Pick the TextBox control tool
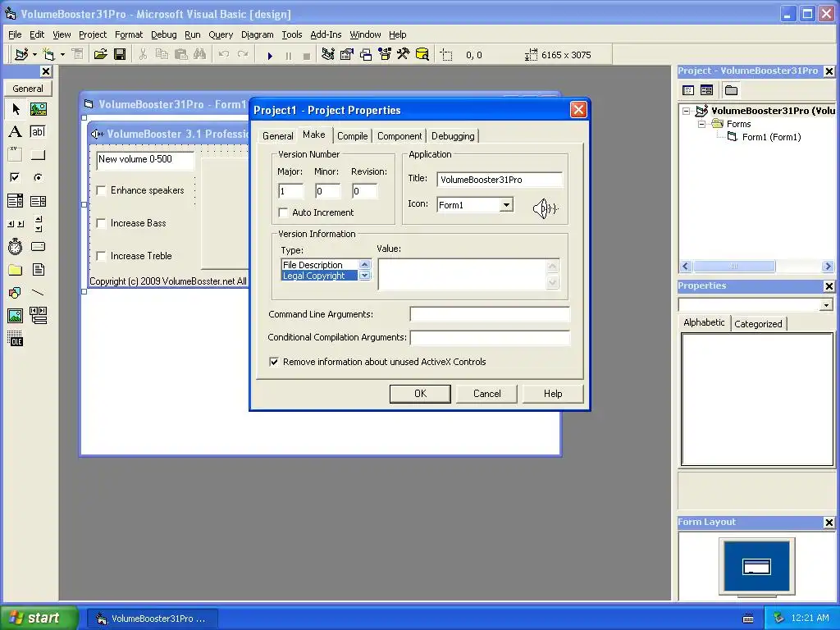Viewport: 840px width, 630px height. (x=38, y=132)
